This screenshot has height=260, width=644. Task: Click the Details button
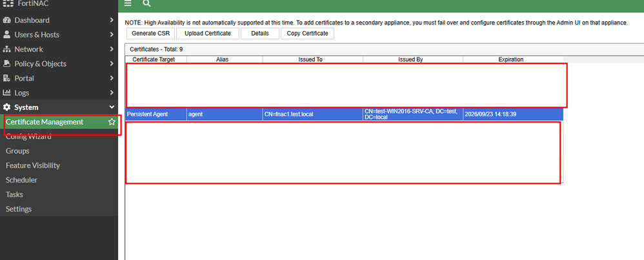pyautogui.click(x=260, y=34)
